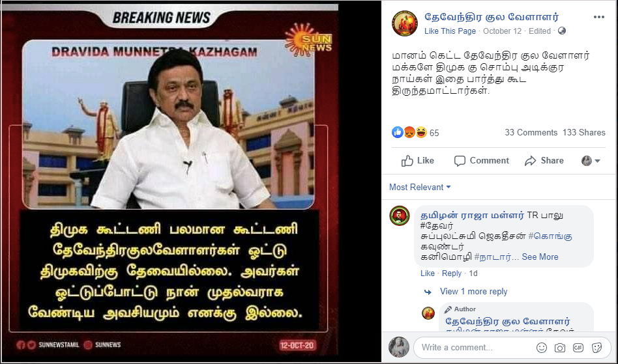This screenshot has height=364, width=618.
Task: Open the comment-as profile selector dropdown
Action: tap(591, 161)
